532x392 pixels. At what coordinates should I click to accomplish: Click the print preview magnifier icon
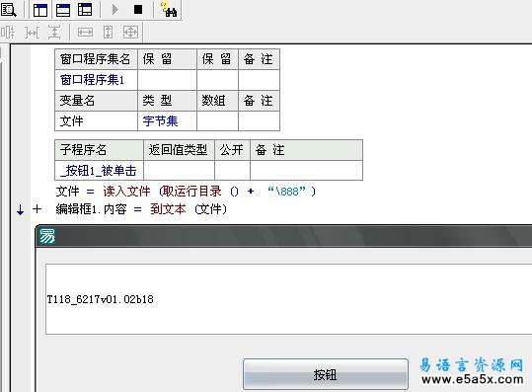coord(8,10)
